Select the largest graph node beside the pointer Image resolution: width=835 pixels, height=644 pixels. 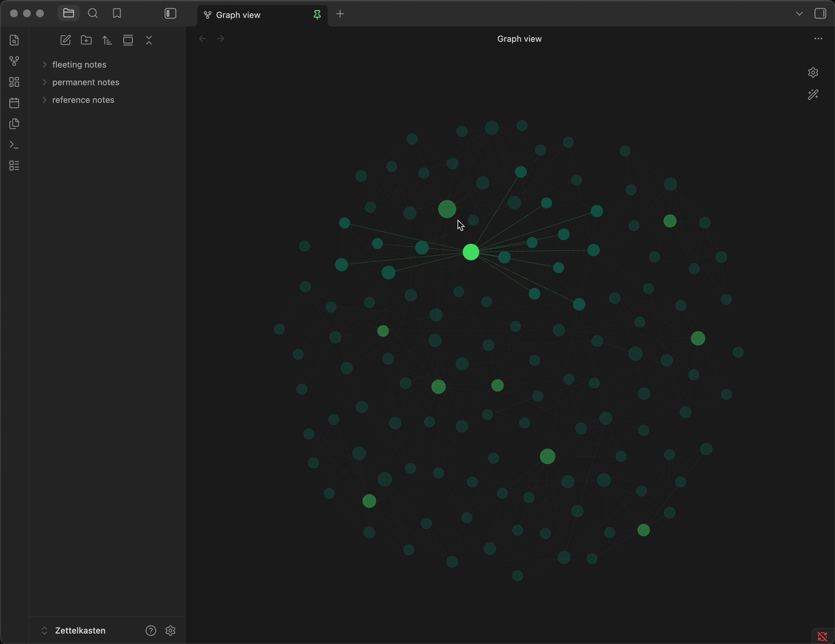(447, 209)
